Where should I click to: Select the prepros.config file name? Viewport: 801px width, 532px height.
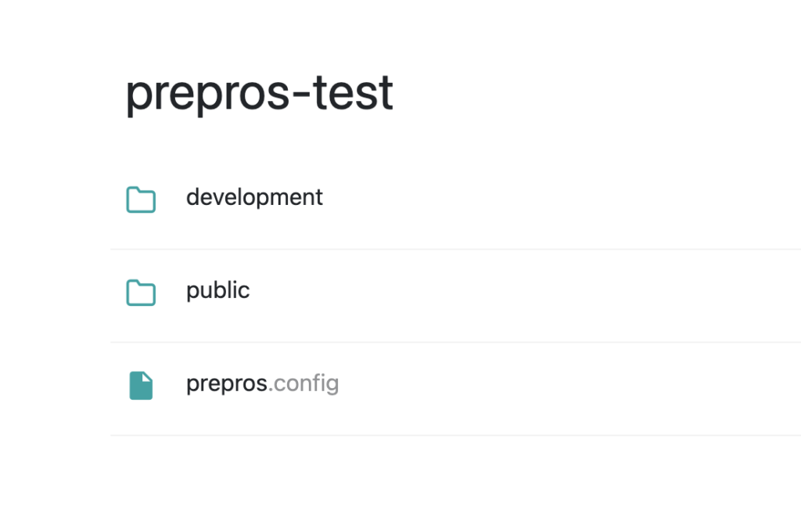(x=263, y=383)
